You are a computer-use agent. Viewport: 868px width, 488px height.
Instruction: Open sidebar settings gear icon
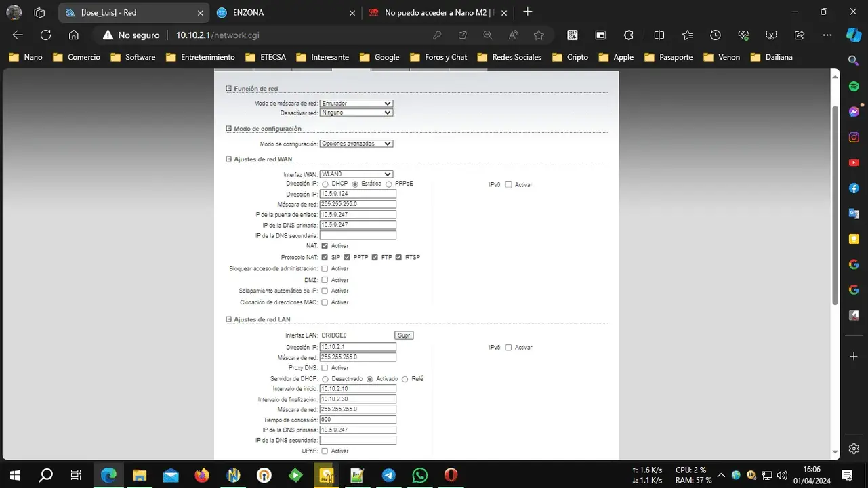[854, 449]
